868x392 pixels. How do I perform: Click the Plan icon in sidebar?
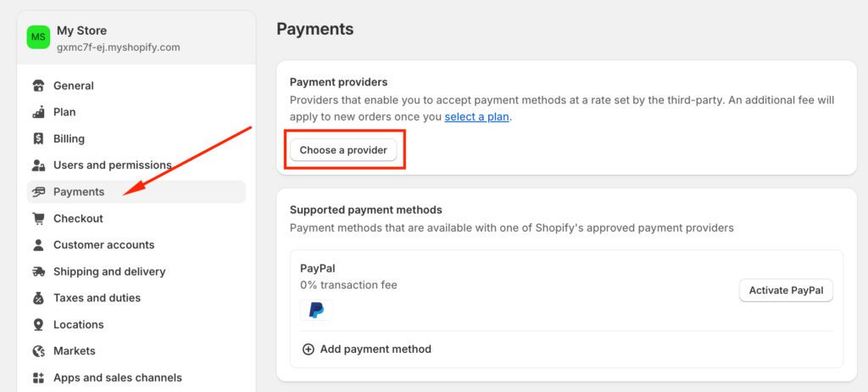click(x=38, y=112)
